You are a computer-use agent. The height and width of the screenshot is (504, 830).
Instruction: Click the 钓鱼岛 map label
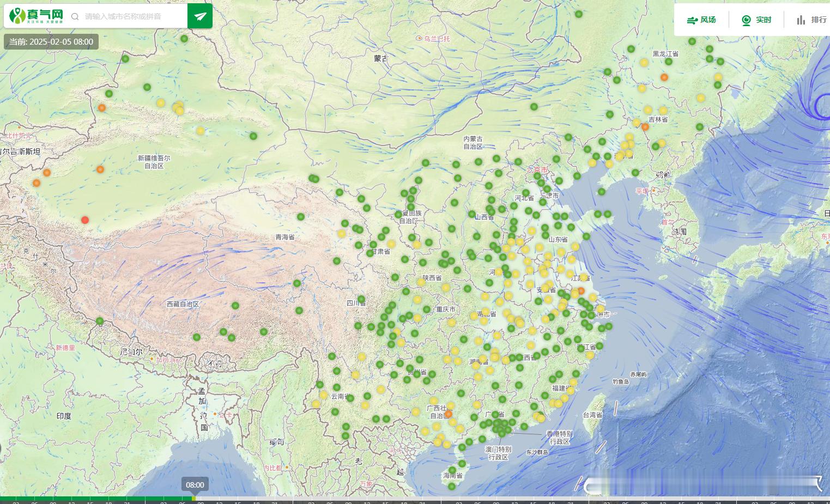[621, 381]
